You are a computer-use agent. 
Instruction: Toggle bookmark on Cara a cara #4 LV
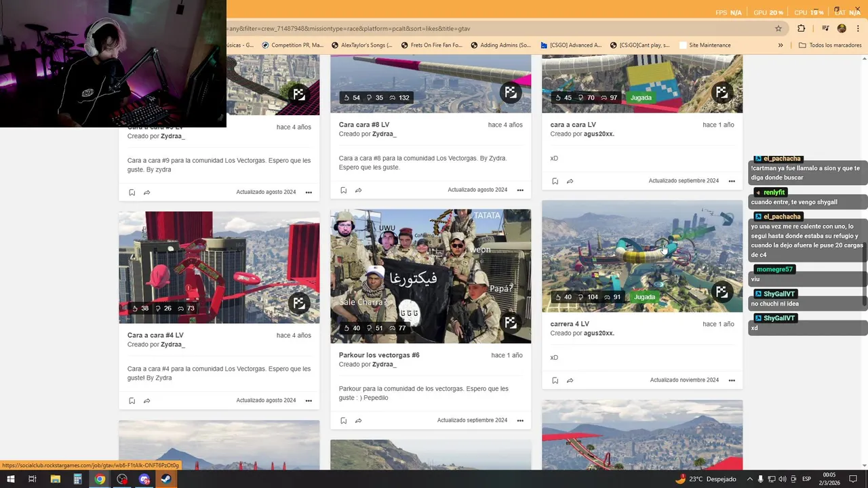coord(132,401)
